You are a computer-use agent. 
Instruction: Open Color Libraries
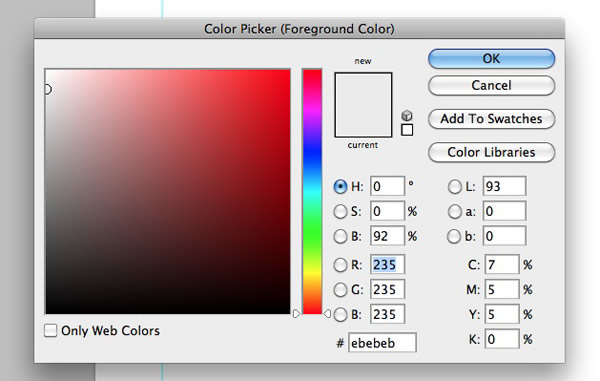click(491, 152)
